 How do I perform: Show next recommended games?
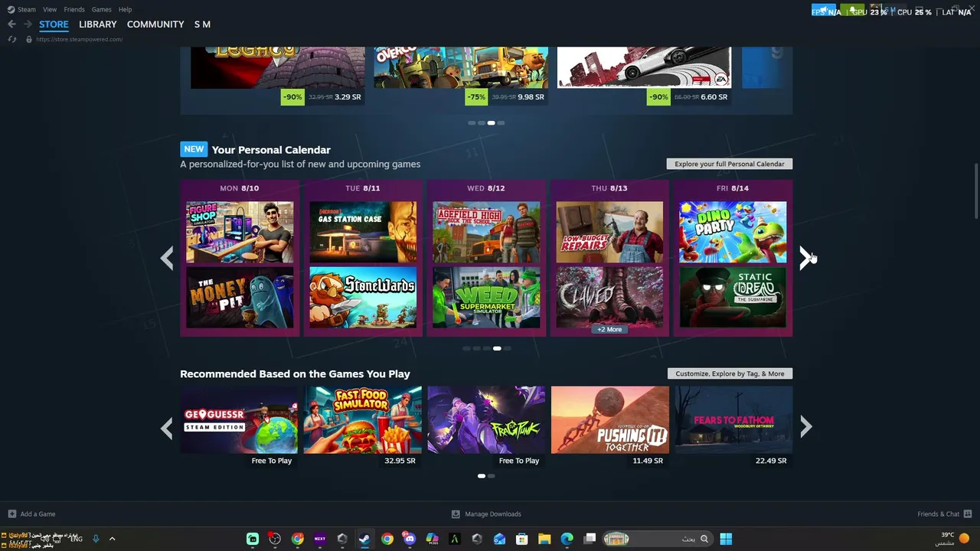pos(805,427)
